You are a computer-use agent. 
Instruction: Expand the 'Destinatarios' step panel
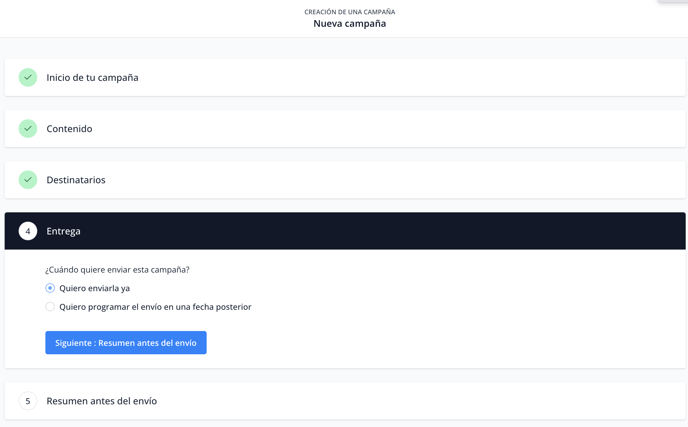345,180
